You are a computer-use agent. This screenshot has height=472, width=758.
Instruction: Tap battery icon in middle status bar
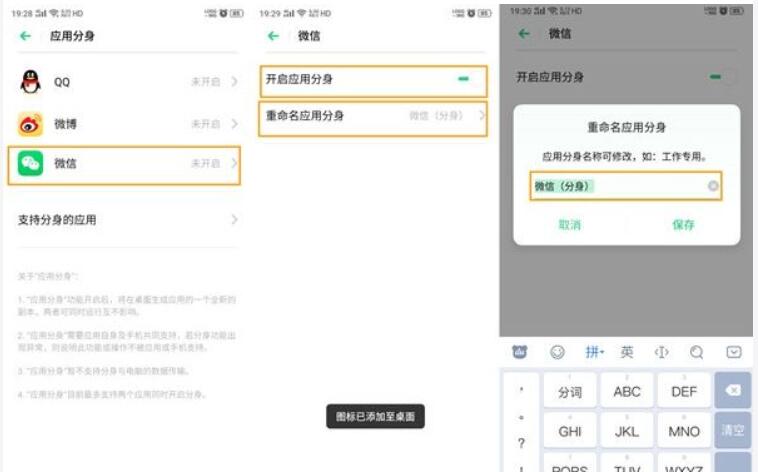pos(484,13)
